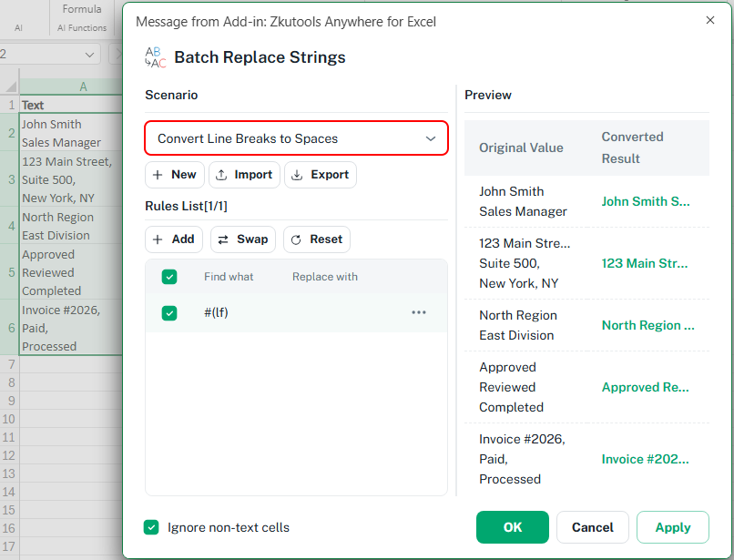734x560 pixels.
Task: Click preview result Approved Re...
Action: point(645,387)
